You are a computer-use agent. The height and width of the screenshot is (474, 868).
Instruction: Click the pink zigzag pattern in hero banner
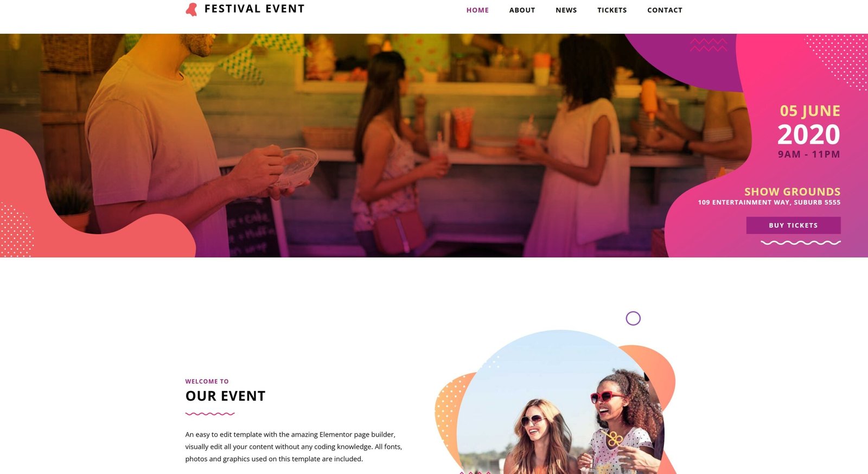tap(709, 45)
